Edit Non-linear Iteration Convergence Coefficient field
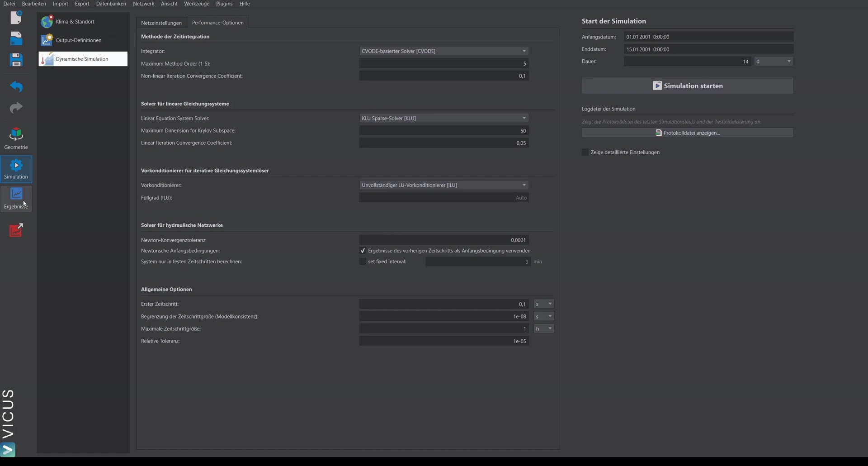The image size is (868, 466). click(x=444, y=76)
